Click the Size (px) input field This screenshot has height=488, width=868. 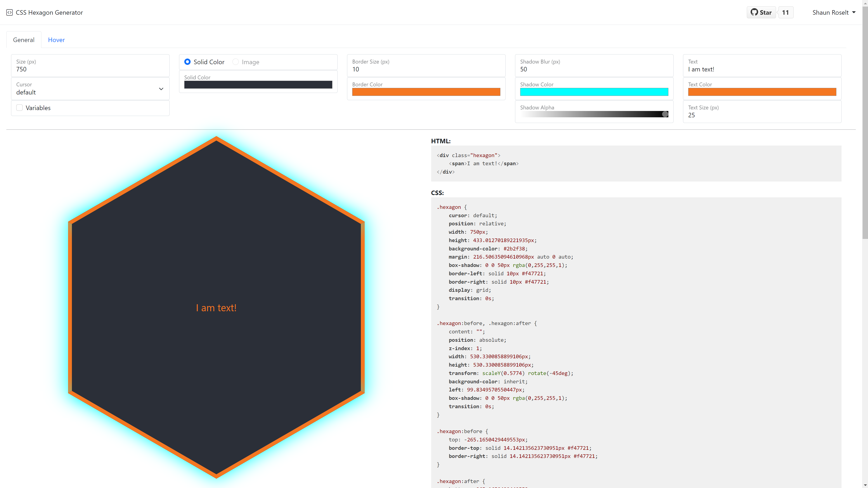(90, 69)
